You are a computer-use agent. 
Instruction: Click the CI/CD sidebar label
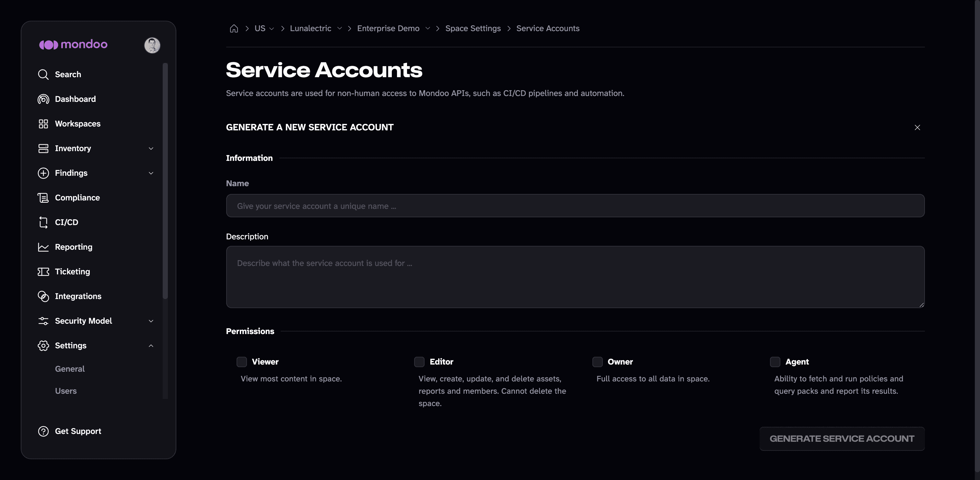coord(66,222)
